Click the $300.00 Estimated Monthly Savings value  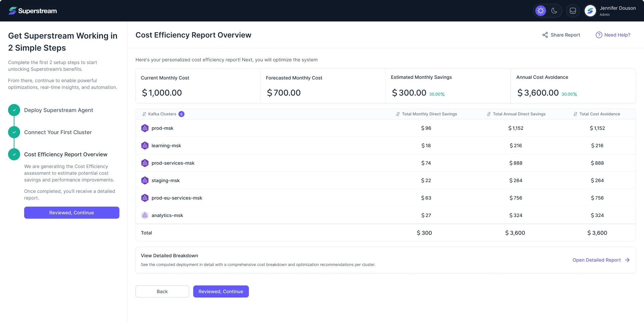(409, 93)
